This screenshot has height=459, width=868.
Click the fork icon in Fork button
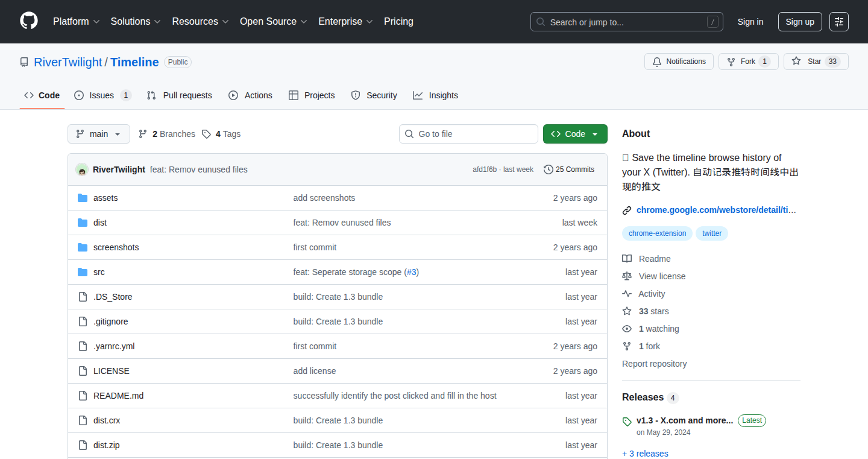(x=731, y=62)
